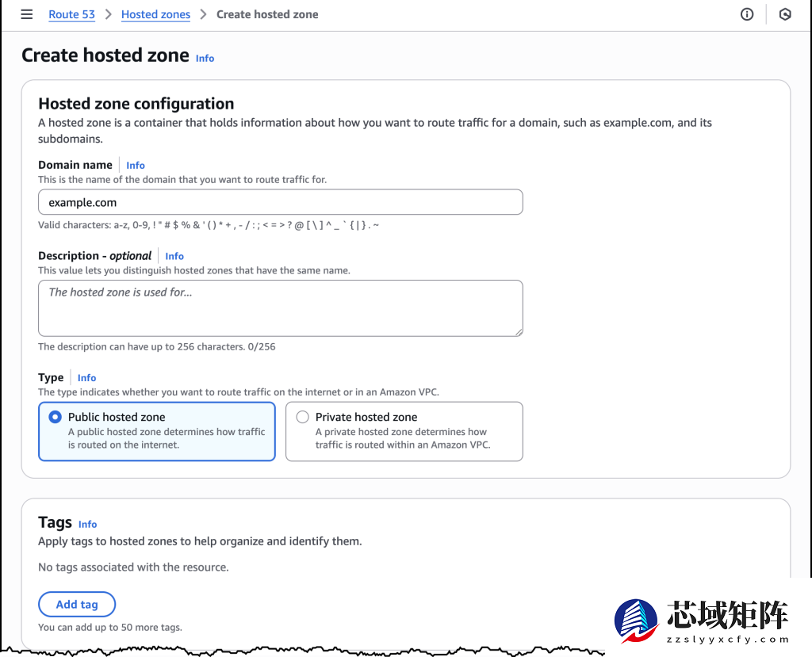Screen dimensions: 812x657
Task: Click the Add tag button
Action: 77,604
